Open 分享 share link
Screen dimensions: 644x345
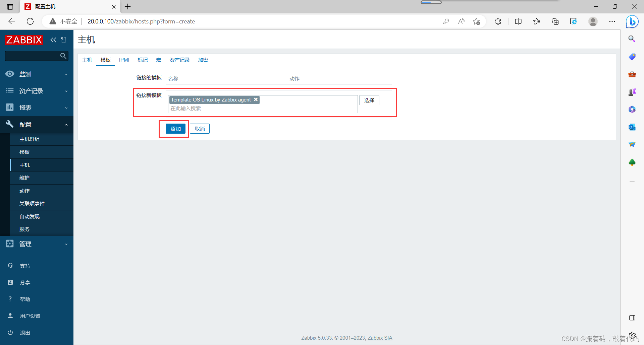tap(25, 282)
